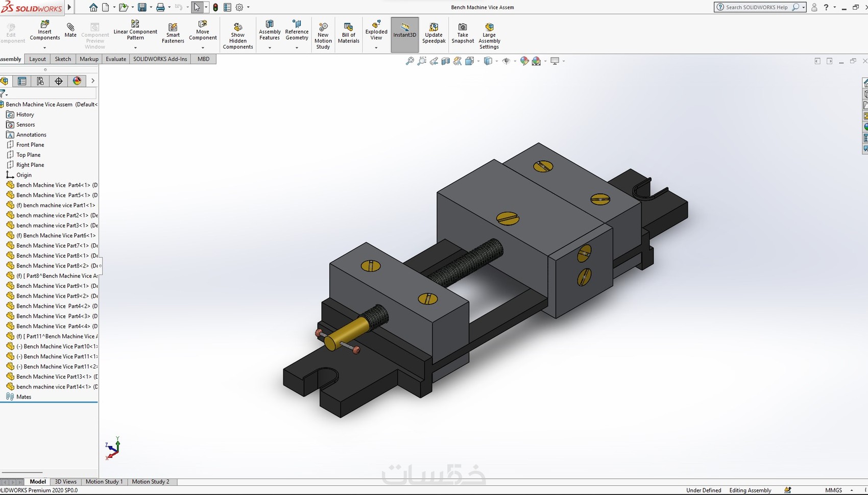Expand the SOLIDWORKS main menu arrow
This screenshot has width=868, height=495.
[x=69, y=7]
